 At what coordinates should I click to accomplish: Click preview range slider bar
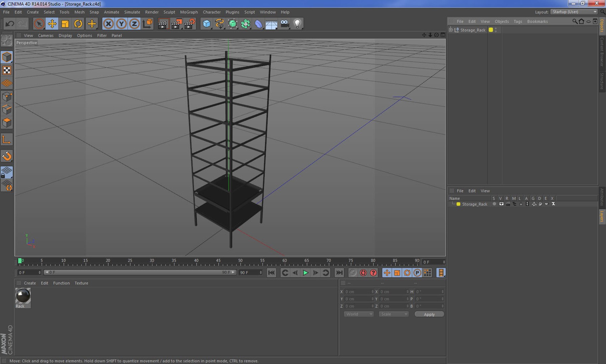[x=140, y=272]
